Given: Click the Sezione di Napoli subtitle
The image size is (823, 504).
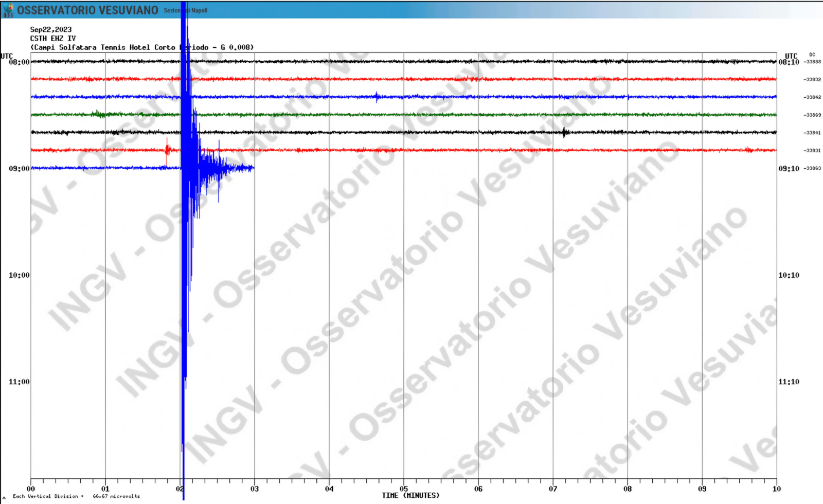Looking at the screenshot, I should click(x=186, y=10).
